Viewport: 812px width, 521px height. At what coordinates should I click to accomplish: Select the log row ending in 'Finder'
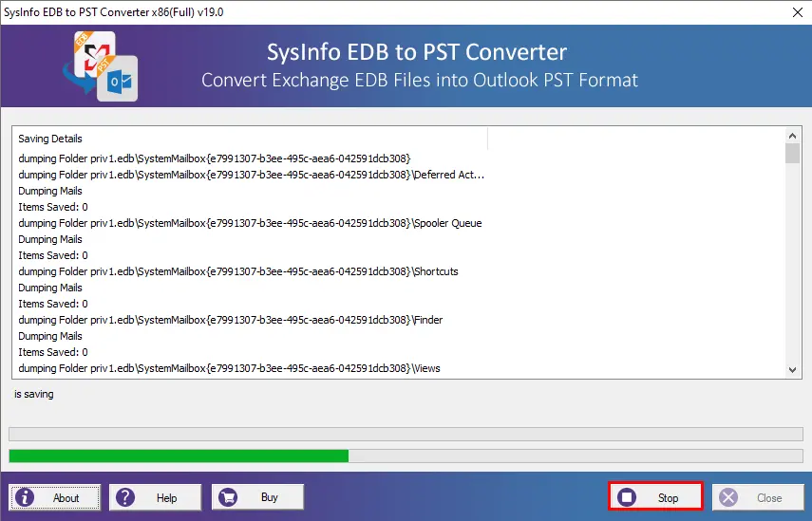[231, 320]
